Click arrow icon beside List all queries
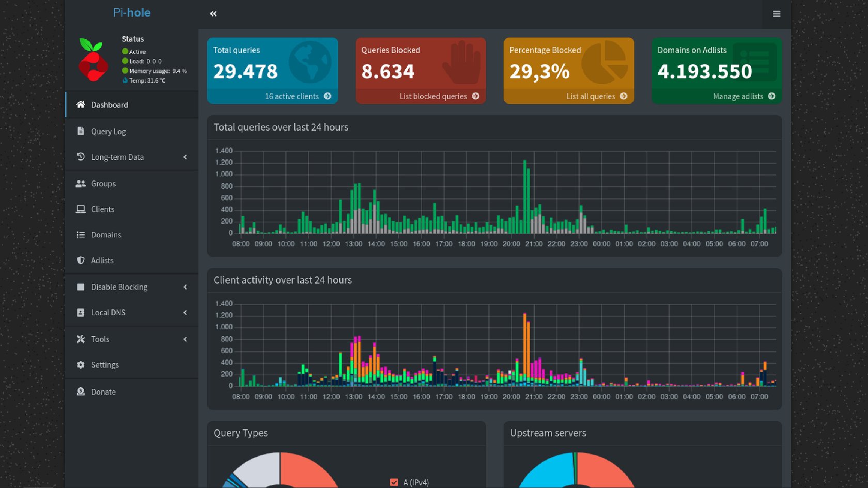868x488 pixels. pos(624,96)
